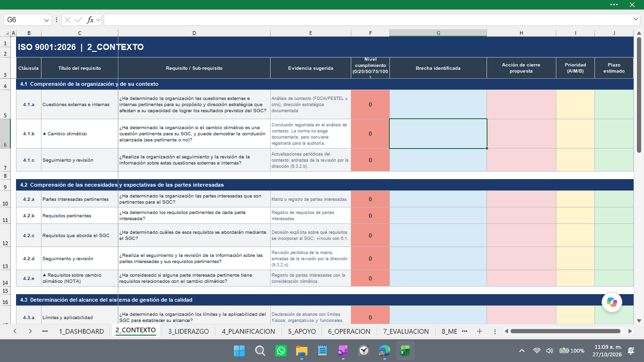Add a new sheet with plus icon

(x=479, y=331)
